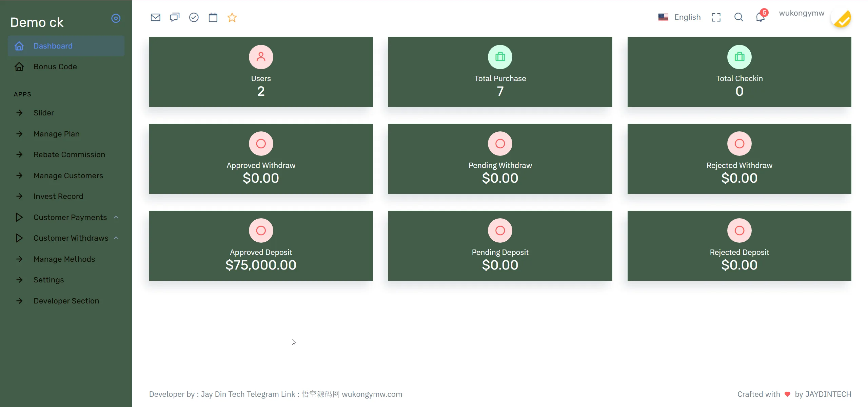Open the calendar icon in header
The image size is (868, 407).
213,17
